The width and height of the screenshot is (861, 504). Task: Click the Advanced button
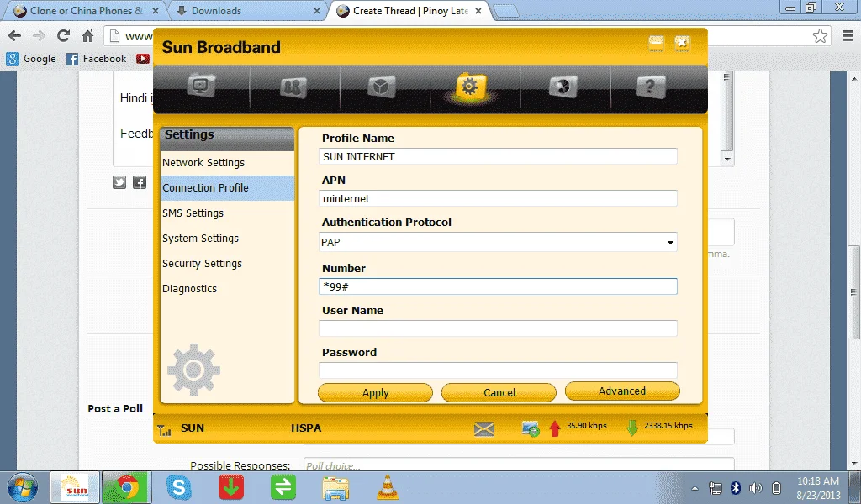pos(622,391)
